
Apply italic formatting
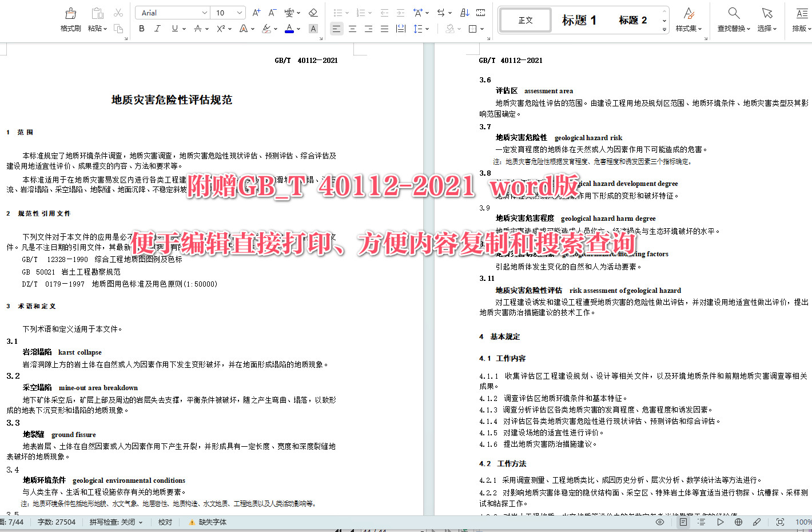pos(157,28)
